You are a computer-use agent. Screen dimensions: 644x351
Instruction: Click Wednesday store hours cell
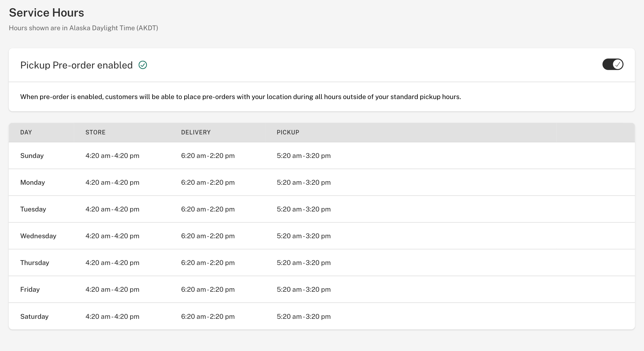pyautogui.click(x=112, y=236)
